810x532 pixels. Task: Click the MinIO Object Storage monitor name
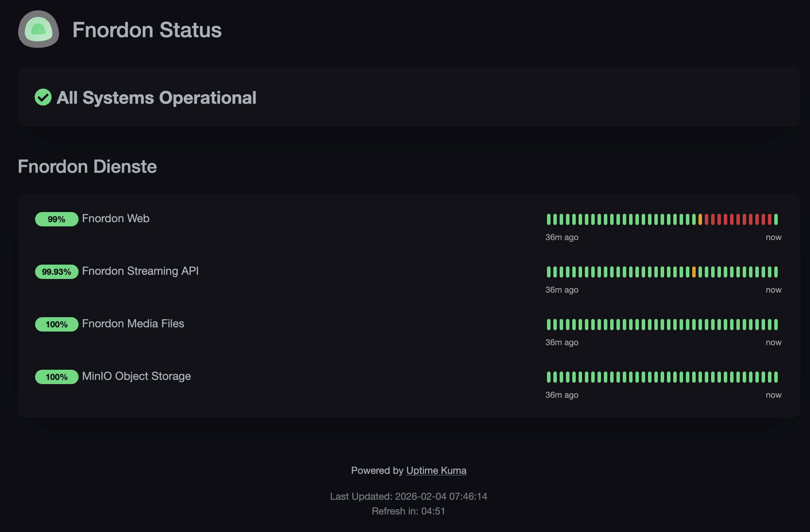136,376
